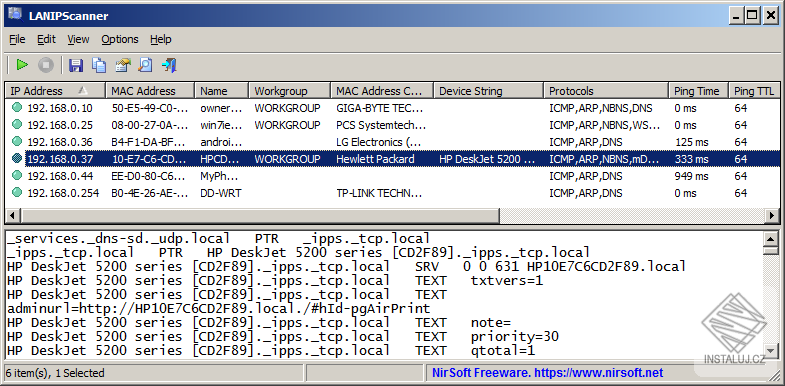Open the Options menu
This screenshot has height=386, width=785.
(x=120, y=39)
